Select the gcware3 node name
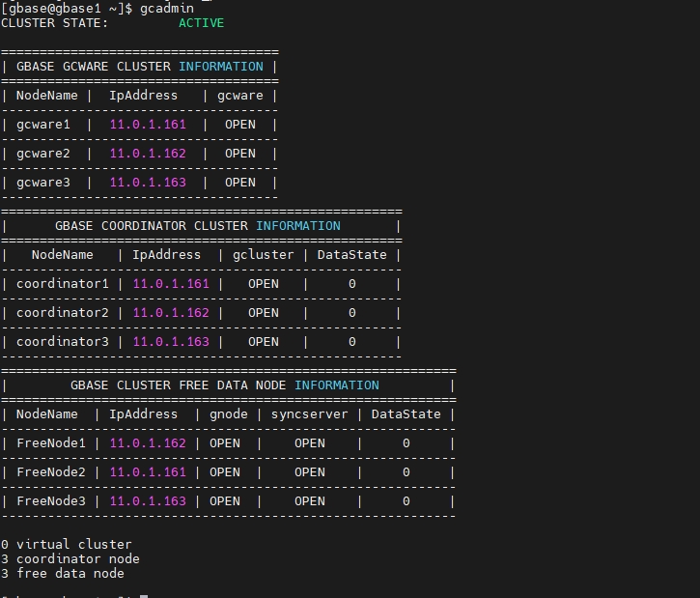Image resolution: width=700 pixels, height=598 pixels. pyautogui.click(x=43, y=183)
